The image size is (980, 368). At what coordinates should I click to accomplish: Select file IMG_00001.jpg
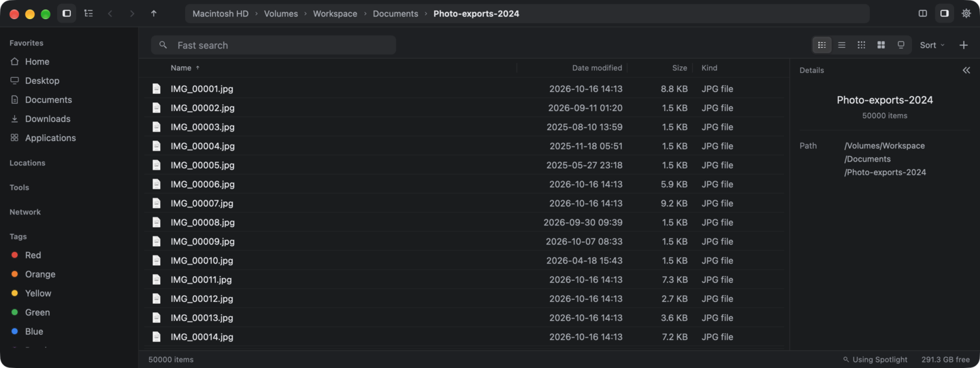click(464, 89)
